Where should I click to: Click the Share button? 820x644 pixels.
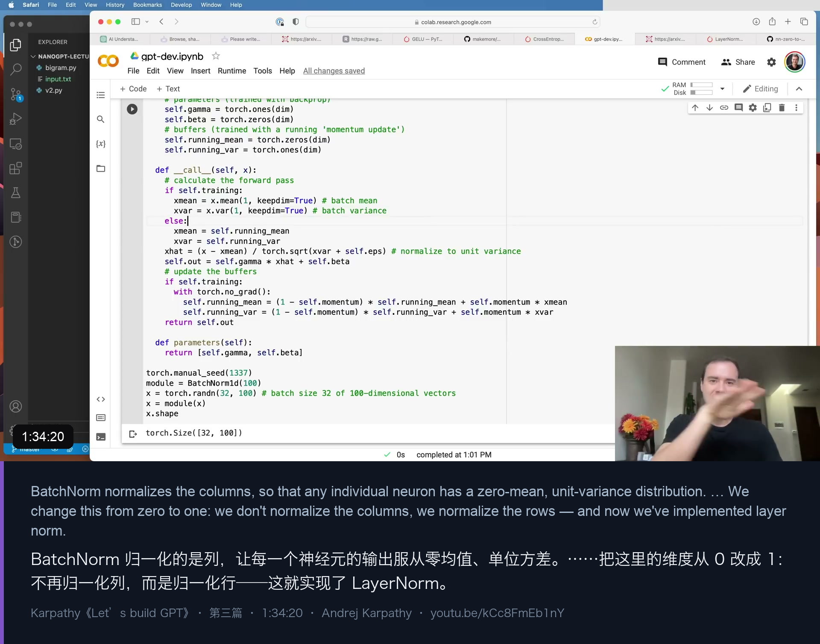point(738,62)
